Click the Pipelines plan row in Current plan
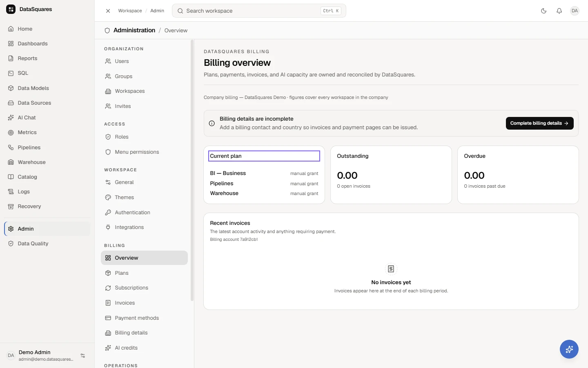 pos(264,184)
